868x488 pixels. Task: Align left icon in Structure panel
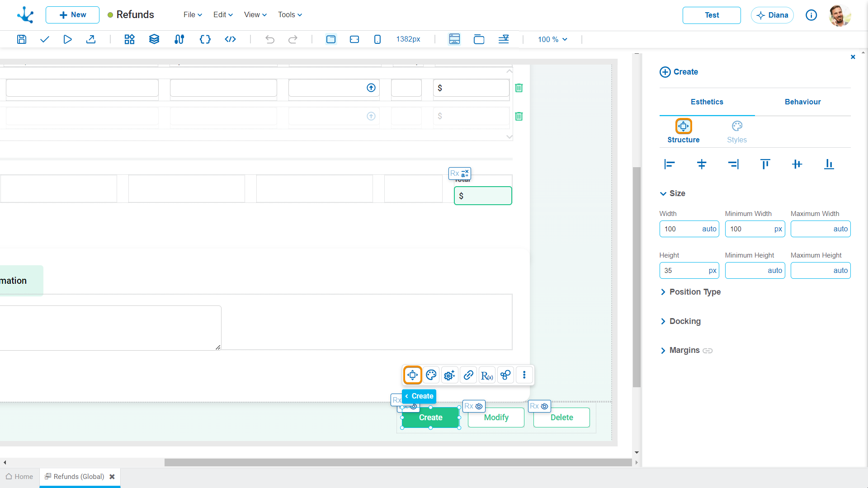[x=670, y=164]
